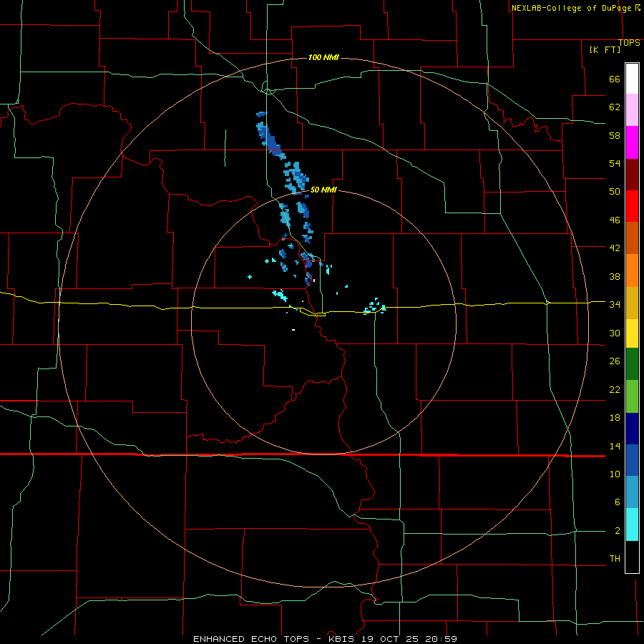Select the dark red swatch near 54
644x644 pixels.
coord(632,175)
